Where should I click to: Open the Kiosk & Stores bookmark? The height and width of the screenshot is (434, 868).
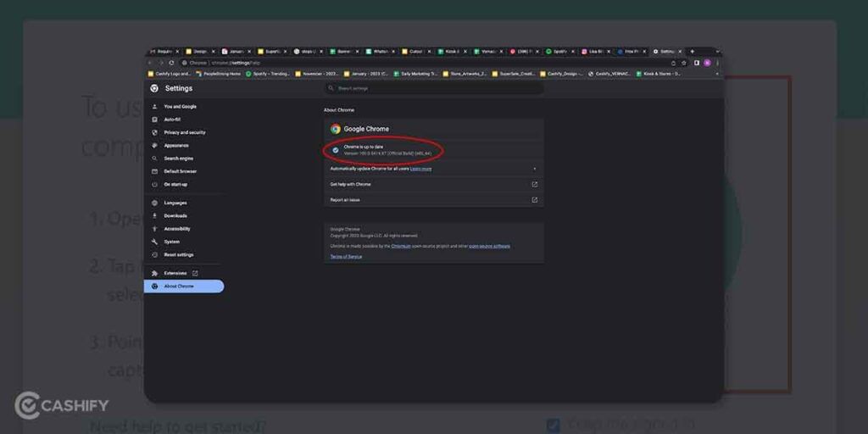[x=658, y=74]
